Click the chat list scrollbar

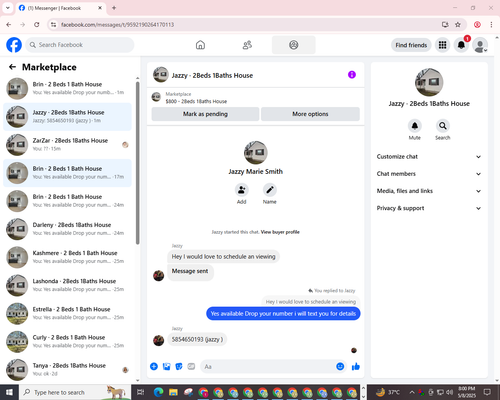[137, 163]
